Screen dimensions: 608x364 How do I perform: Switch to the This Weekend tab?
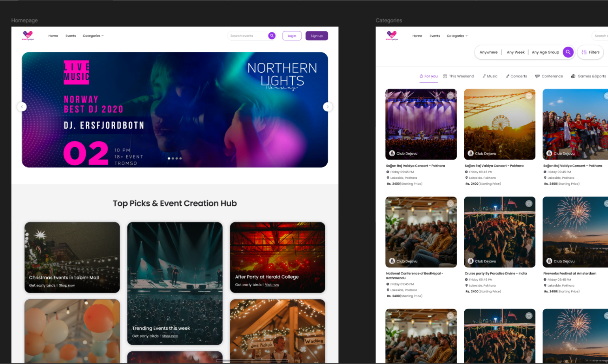point(458,76)
